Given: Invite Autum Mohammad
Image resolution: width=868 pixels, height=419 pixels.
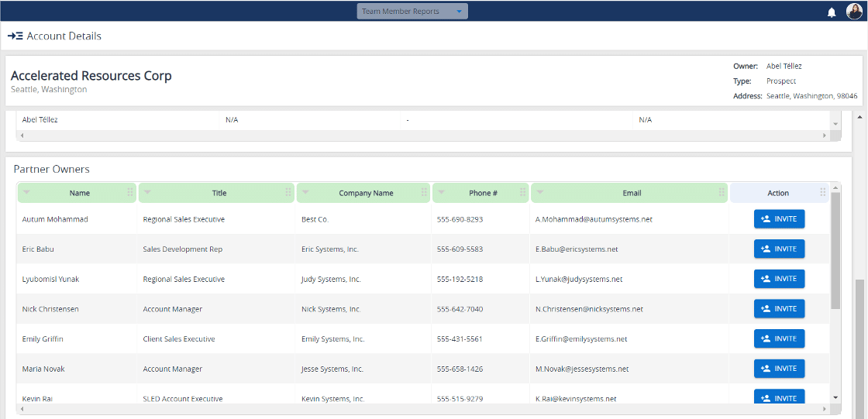Looking at the screenshot, I should tap(779, 219).
